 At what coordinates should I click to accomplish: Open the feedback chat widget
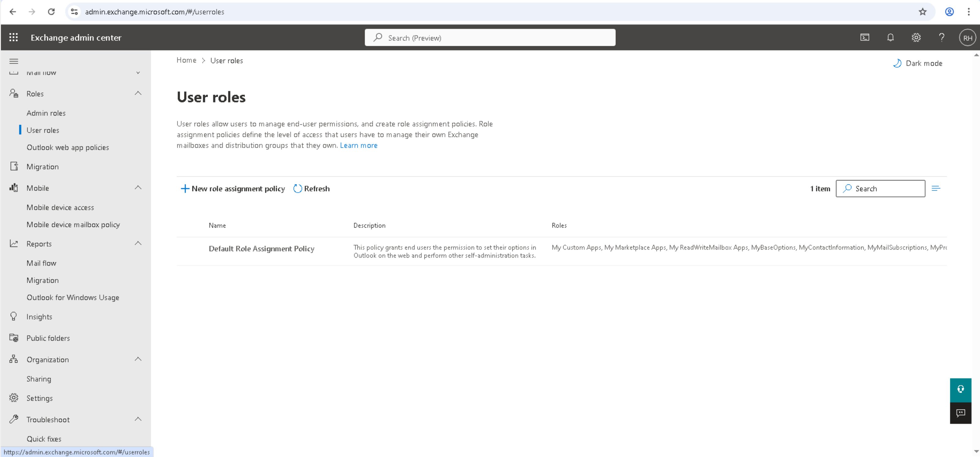pos(961,413)
